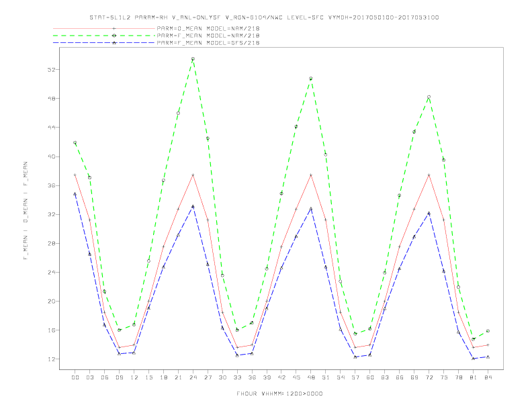Click y-axis tick value 36
The height and width of the screenshot is (411, 532).
[52, 185]
